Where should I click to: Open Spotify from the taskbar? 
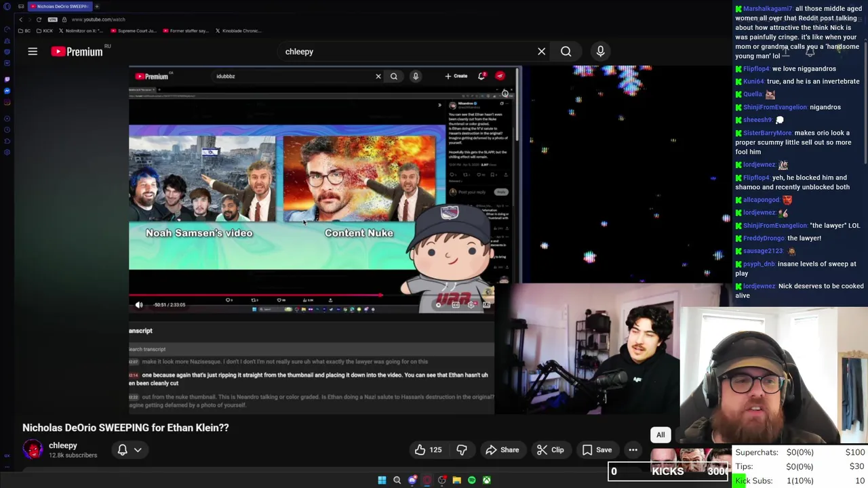471,480
